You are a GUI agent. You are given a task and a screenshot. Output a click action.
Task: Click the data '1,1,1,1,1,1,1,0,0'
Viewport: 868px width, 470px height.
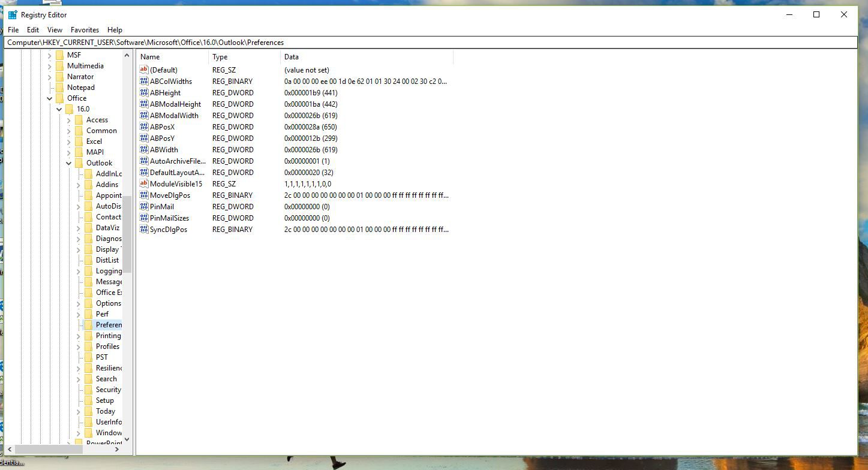click(308, 184)
